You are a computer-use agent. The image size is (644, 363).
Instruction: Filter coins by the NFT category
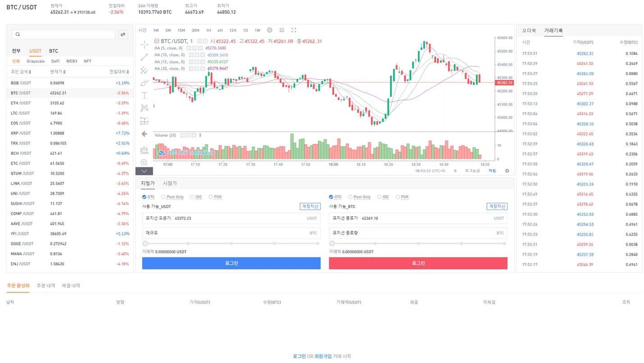point(87,61)
